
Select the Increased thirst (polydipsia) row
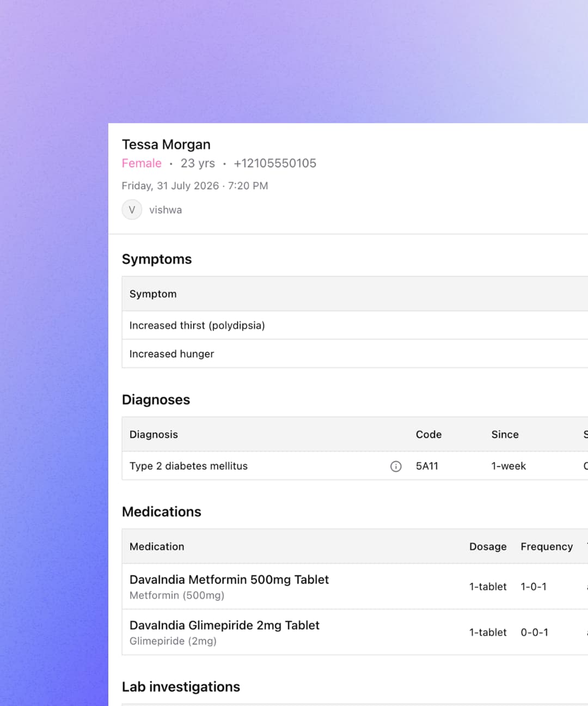point(355,325)
